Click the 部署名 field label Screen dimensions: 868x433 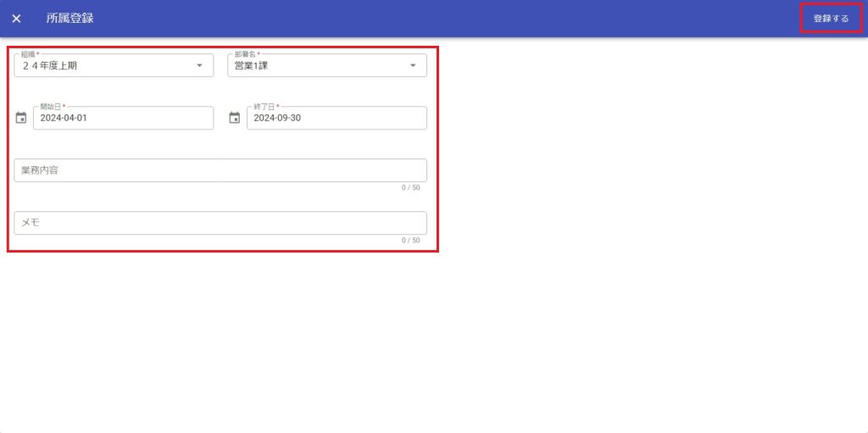[x=247, y=54]
